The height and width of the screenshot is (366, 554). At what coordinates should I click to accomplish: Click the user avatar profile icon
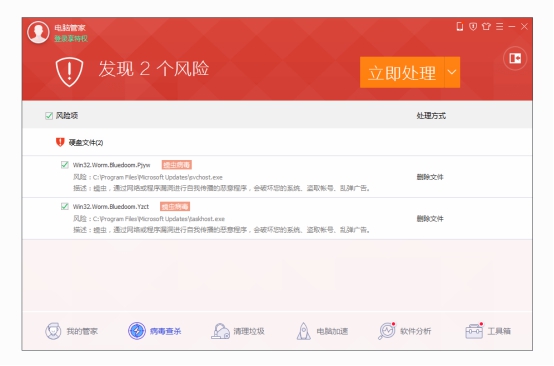pyautogui.click(x=38, y=33)
